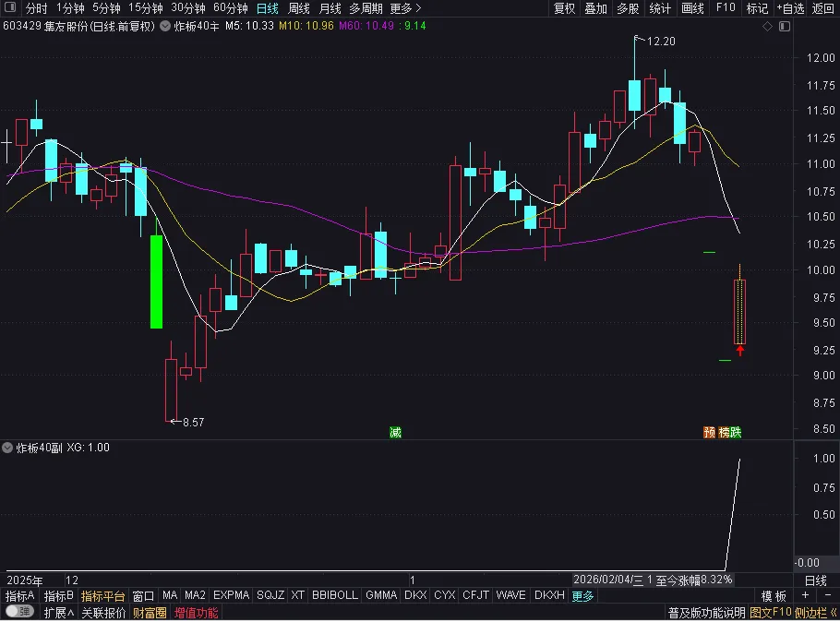The image size is (840, 622).
Task: Select the 5分钟 period
Action: (x=106, y=8)
